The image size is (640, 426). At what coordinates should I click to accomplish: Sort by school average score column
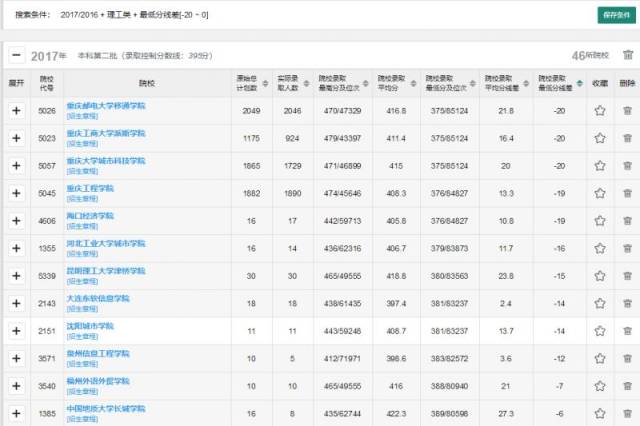(413, 83)
